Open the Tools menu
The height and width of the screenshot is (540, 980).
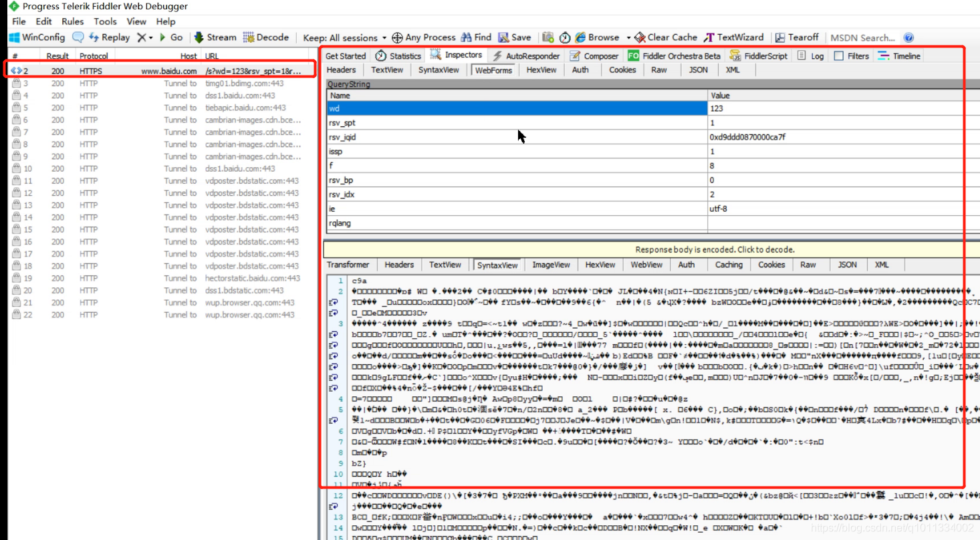(105, 21)
